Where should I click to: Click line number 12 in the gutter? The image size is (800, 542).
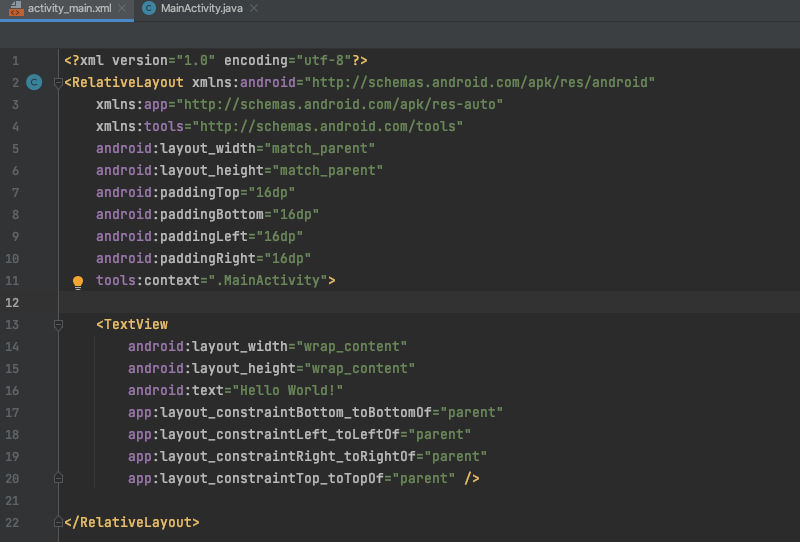[x=13, y=302]
